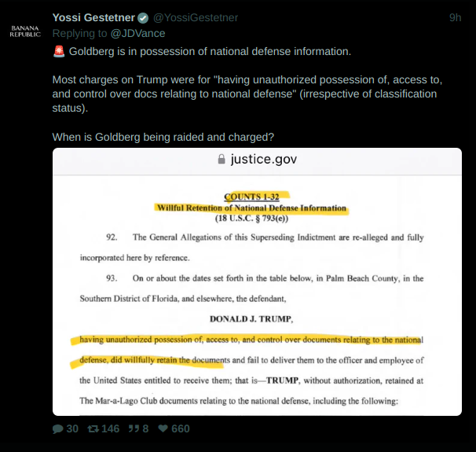Open the attached indictment image

[257, 281]
